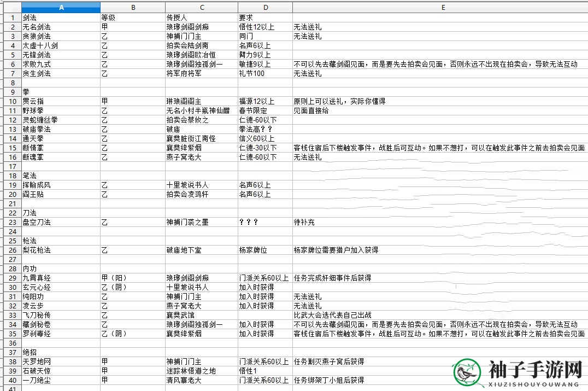Click the 等级 header cell
Image resolution: width=588 pixels, height=391 pixels.
click(x=133, y=17)
